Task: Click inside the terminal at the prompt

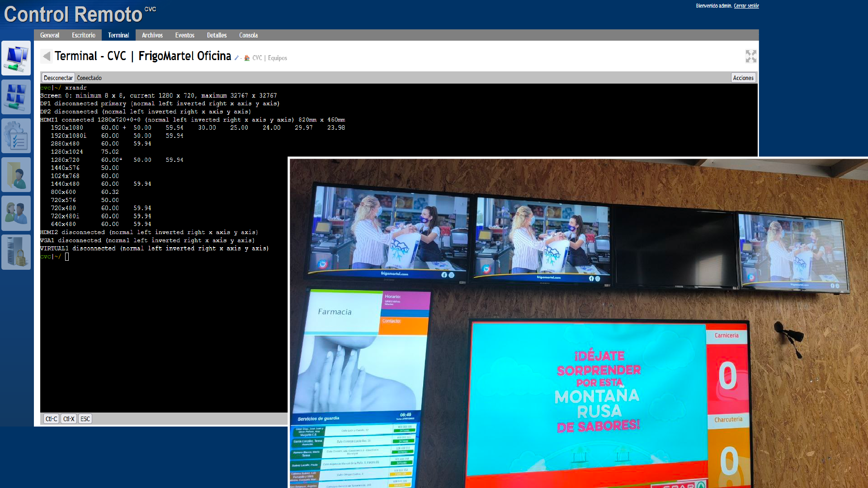Action: [x=67, y=257]
